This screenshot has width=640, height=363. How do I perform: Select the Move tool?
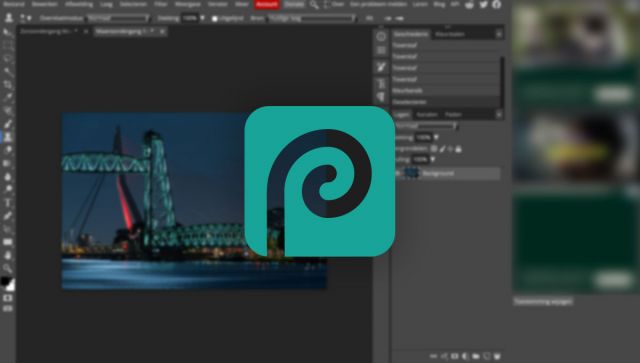coord(7,32)
